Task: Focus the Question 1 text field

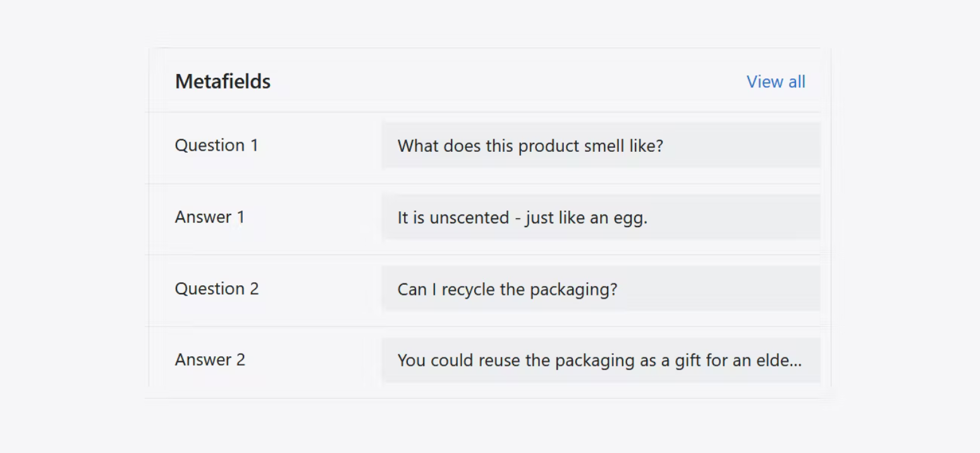Action: coord(601,146)
